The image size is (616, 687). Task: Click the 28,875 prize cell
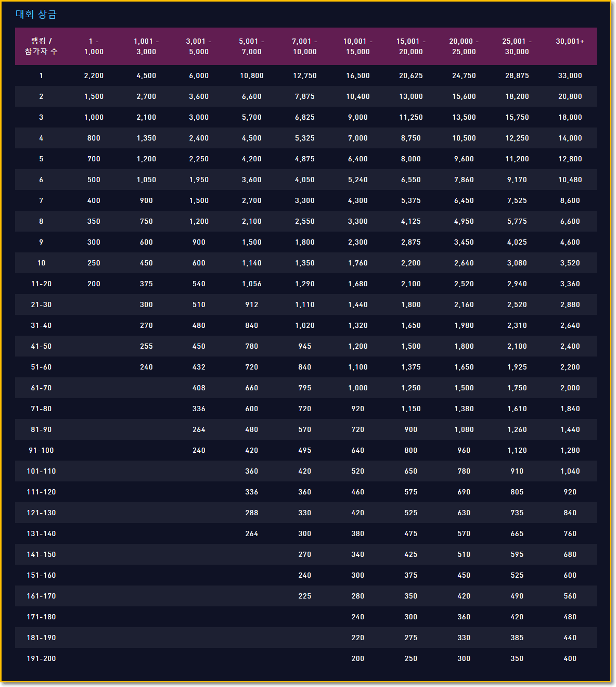pos(517,76)
